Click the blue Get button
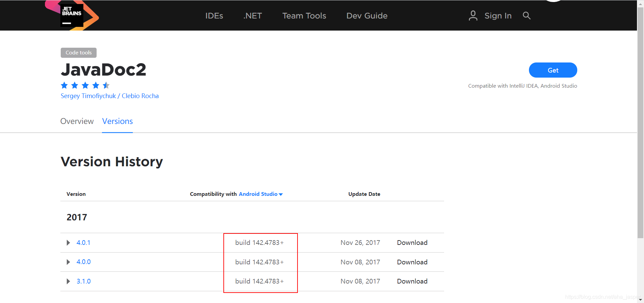The height and width of the screenshot is (303, 644). coord(553,70)
